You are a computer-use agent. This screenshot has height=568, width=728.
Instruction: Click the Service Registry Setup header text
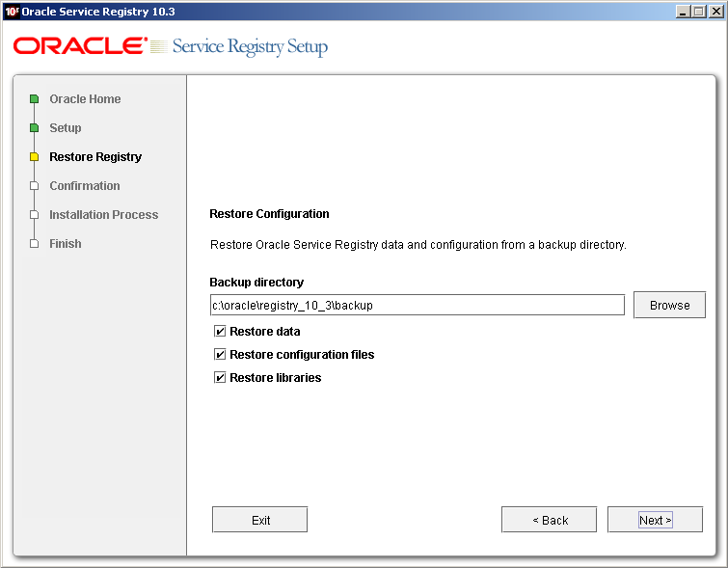pyautogui.click(x=251, y=47)
